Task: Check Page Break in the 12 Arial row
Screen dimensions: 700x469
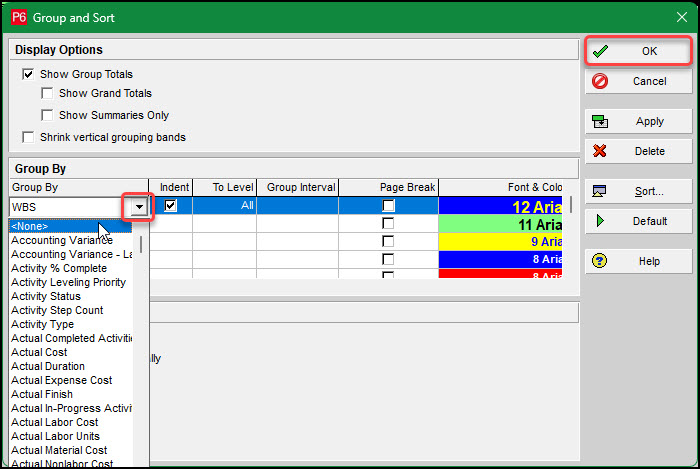Action: tap(388, 206)
